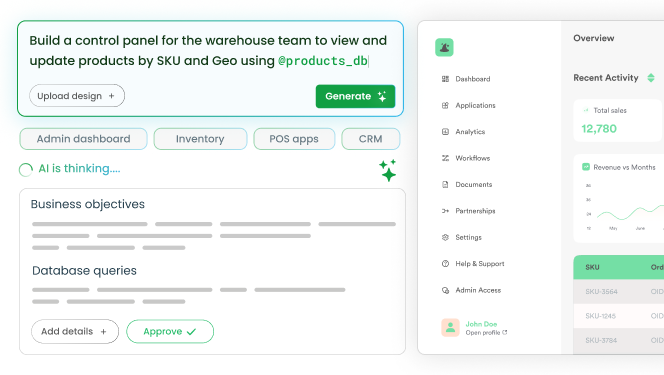Open the Open profile link
The image size is (664, 375).
coord(486,333)
